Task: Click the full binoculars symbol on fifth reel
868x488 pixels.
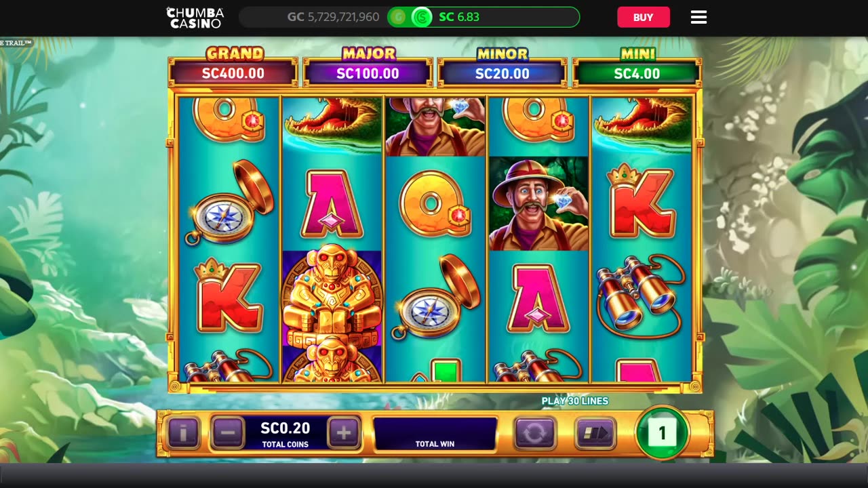Action: point(639,295)
